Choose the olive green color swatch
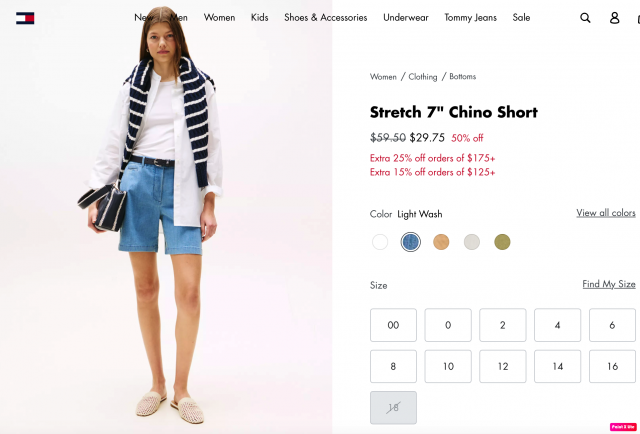Screen dimensions: 640x434 coord(502,242)
